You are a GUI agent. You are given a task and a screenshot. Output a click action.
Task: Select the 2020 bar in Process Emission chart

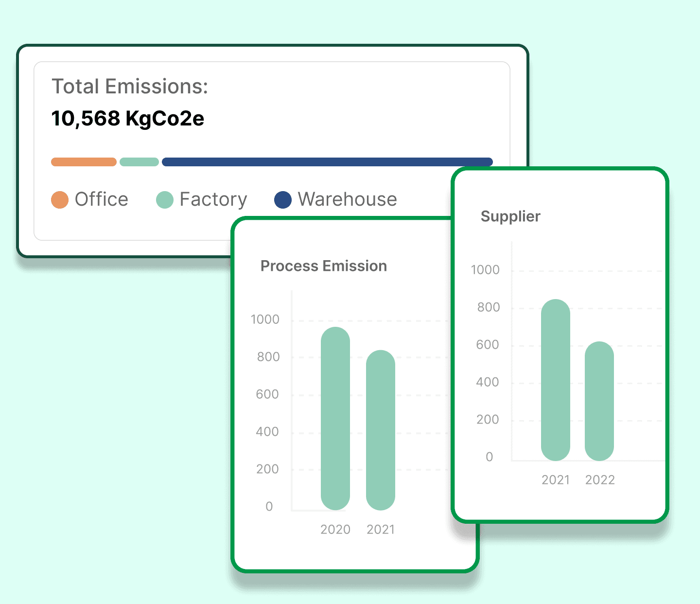coord(335,418)
